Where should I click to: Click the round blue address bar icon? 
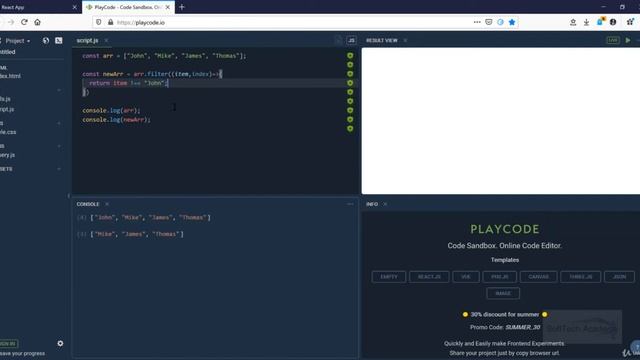pyautogui.click(x=500, y=22)
